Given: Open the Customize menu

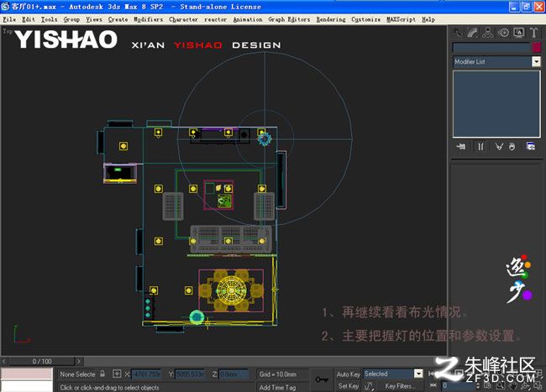Looking at the screenshot, I should pyautogui.click(x=365, y=19).
